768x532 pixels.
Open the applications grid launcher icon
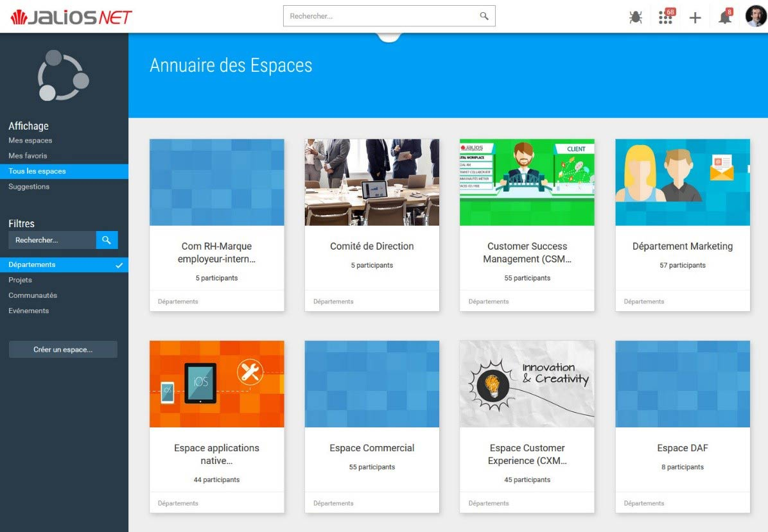(x=666, y=17)
